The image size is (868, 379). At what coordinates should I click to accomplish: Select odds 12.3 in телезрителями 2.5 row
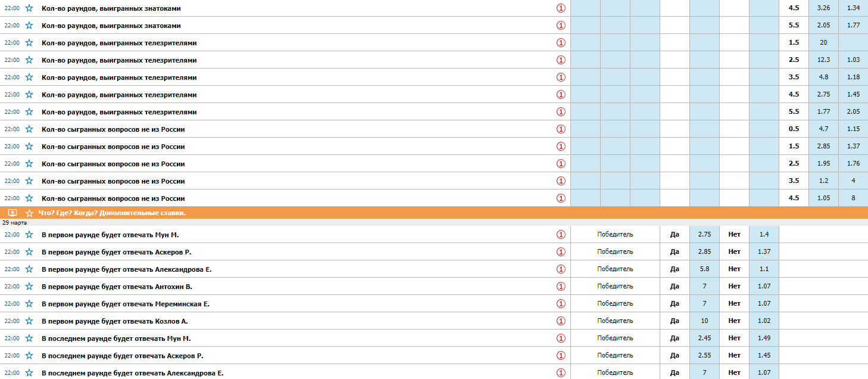823,60
